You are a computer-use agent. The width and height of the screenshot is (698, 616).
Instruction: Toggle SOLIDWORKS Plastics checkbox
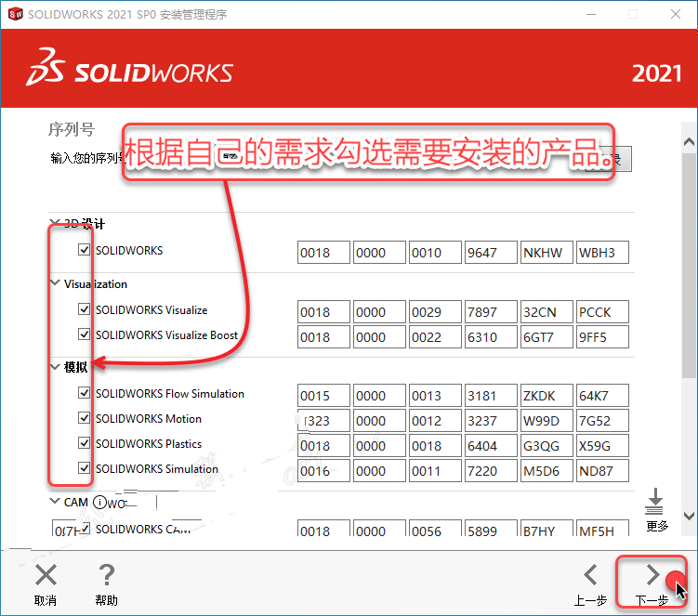tap(85, 443)
